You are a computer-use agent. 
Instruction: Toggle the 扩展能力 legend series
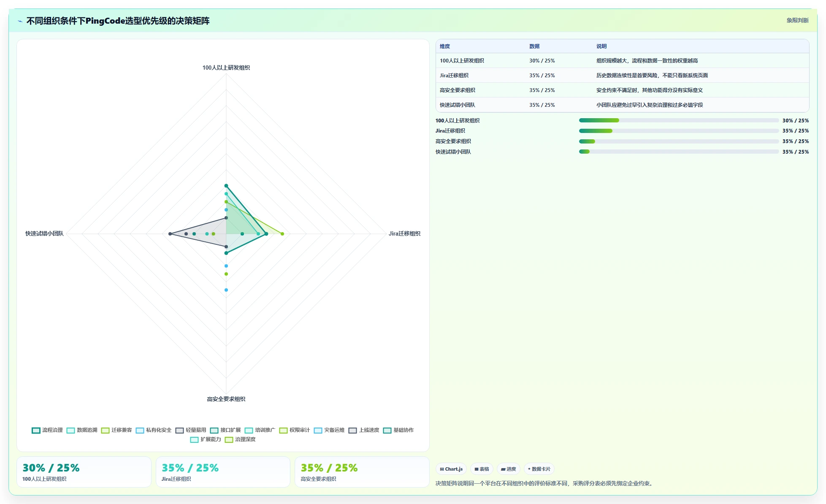(206, 439)
